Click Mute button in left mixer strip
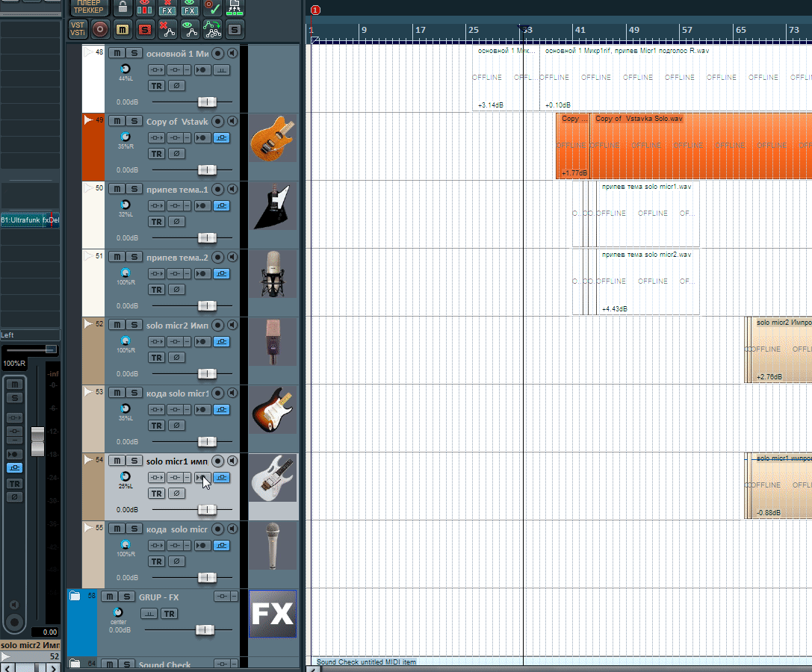 point(14,384)
